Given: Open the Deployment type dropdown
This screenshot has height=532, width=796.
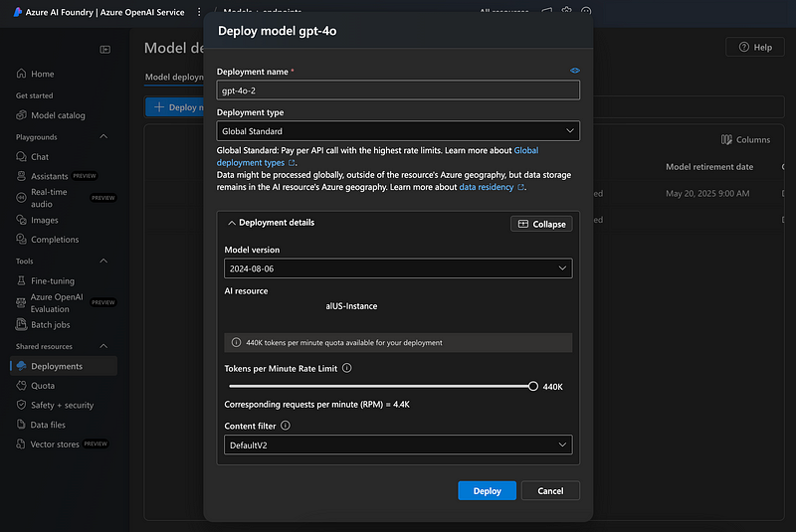Looking at the screenshot, I should [x=398, y=131].
